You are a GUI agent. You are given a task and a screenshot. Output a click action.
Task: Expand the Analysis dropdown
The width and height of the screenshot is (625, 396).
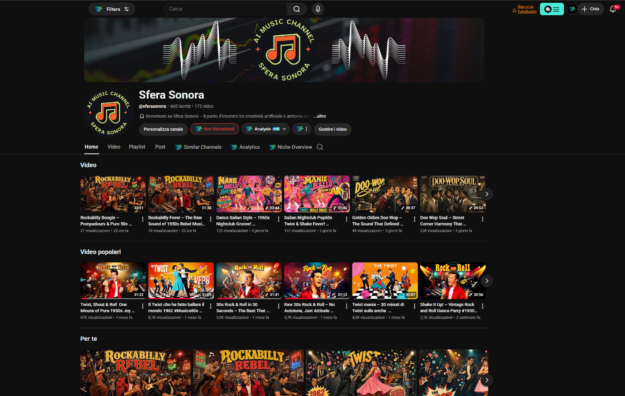coord(265,129)
